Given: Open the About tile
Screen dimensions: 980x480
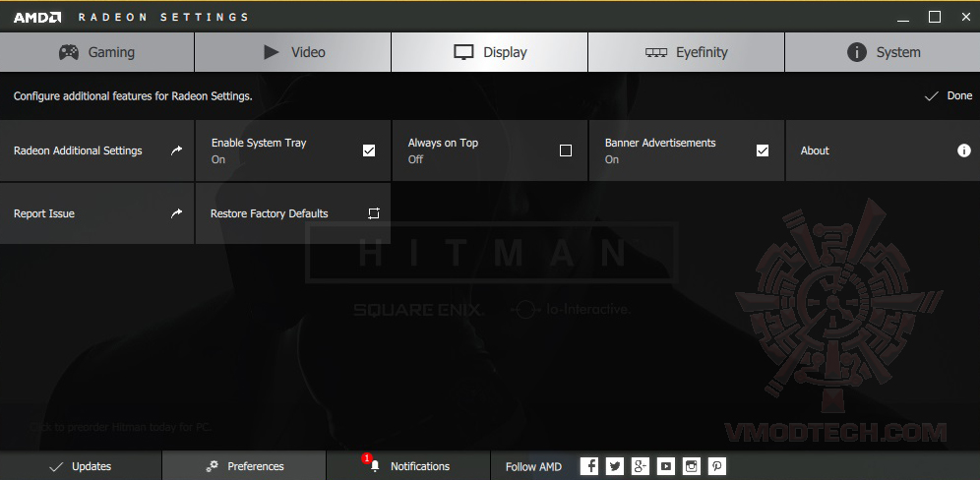Looking at the screenshot, I should [883, 150].
